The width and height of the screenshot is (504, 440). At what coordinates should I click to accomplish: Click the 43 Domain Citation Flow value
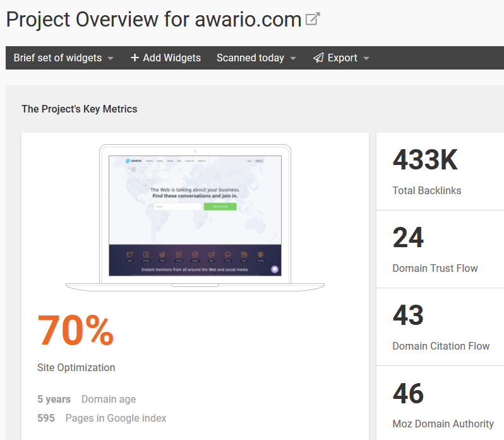408,315
